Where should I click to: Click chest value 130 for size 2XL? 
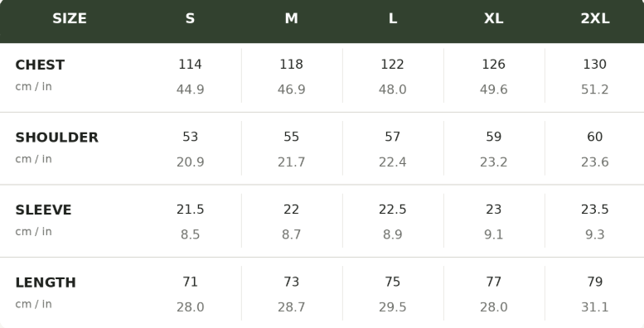tap(595, 65)
